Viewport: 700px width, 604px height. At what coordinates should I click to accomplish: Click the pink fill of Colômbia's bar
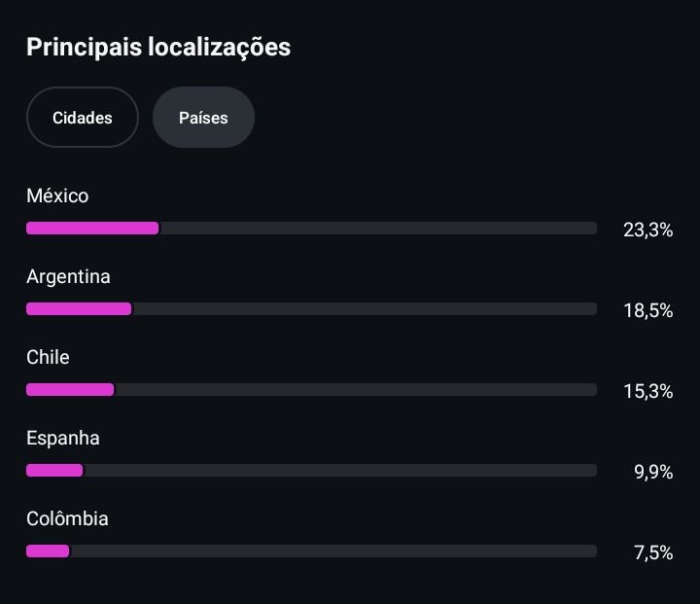click(48, 551)
